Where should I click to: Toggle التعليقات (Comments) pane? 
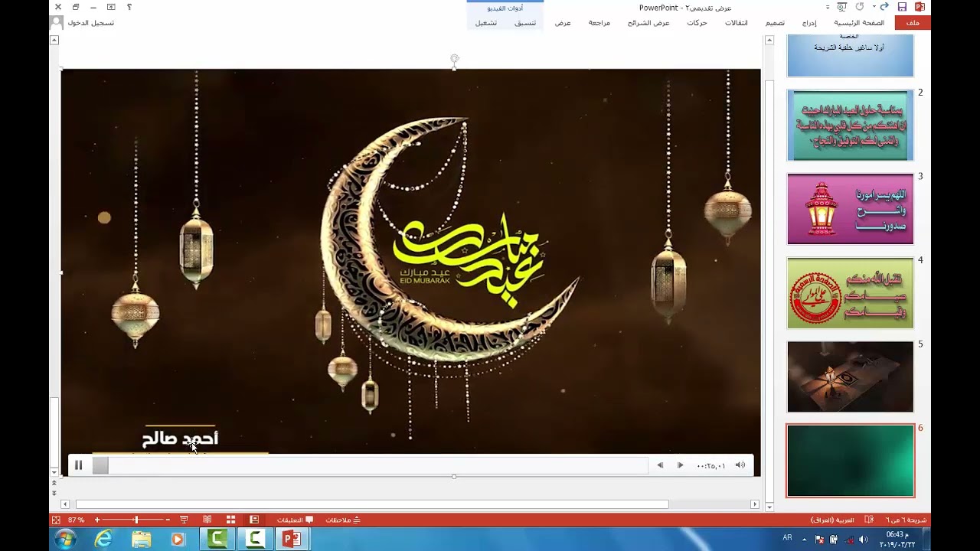click(x=295, y=520)
